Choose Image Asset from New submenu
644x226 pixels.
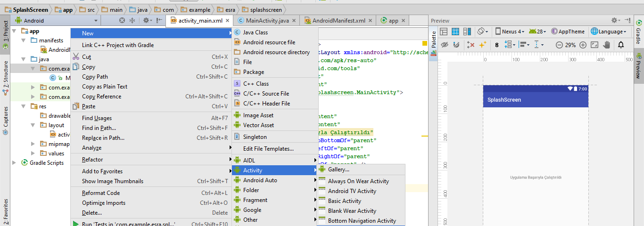(x=275, y=115)
